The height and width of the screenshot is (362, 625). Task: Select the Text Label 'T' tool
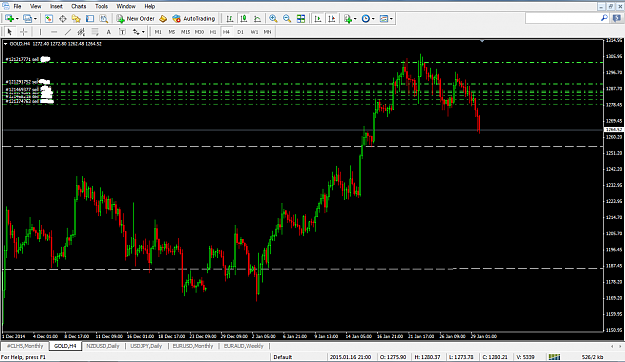coord(122,32)
